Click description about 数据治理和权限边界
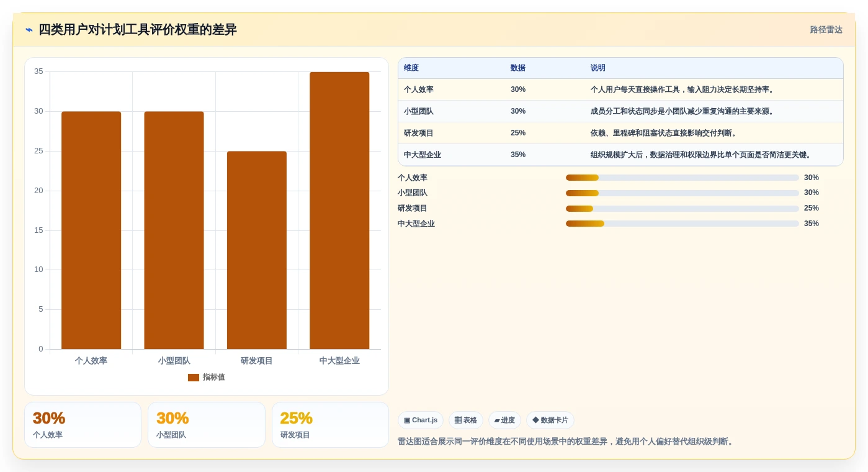Viewport: 868px width, 472px height. (x=702, y=155)
